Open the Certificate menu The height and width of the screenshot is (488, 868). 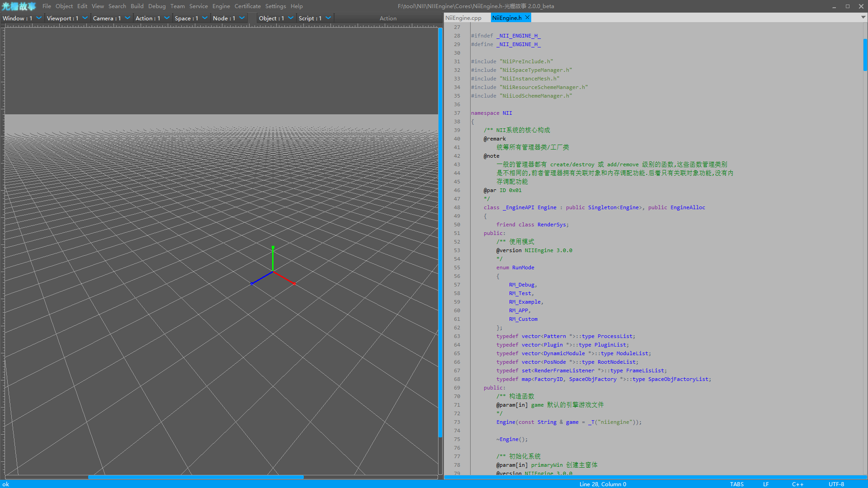(247, 6)
